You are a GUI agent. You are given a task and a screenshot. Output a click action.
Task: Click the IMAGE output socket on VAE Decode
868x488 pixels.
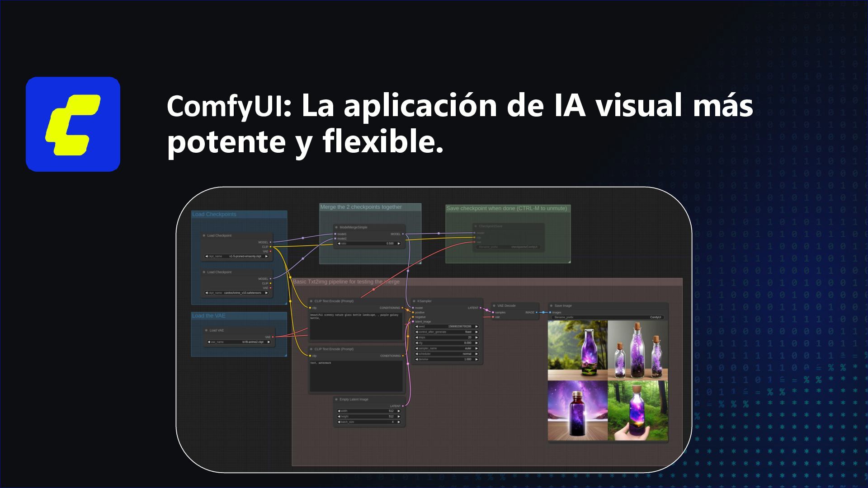click(x=537, y=312)
